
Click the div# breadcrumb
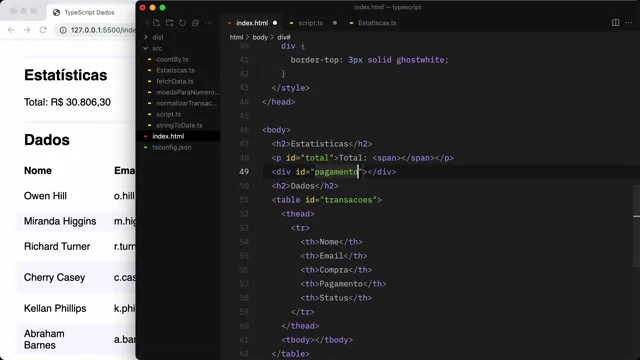point(284,37)
